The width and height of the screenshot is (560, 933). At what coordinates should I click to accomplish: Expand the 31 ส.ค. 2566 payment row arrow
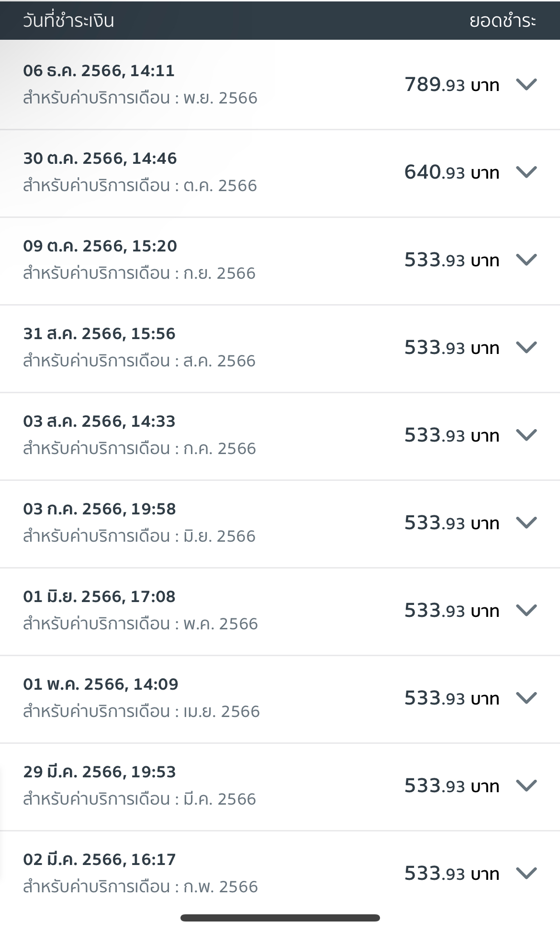click(526, 348)
